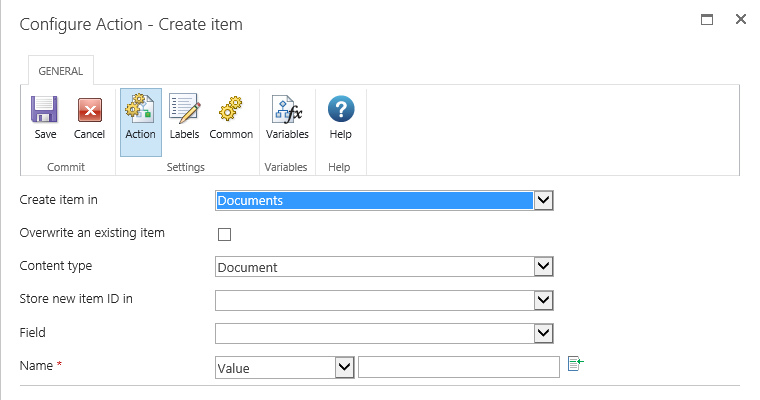Screen dimensions: 760x400
Task: Click the Help question mark icon
Action: (341, 109)
